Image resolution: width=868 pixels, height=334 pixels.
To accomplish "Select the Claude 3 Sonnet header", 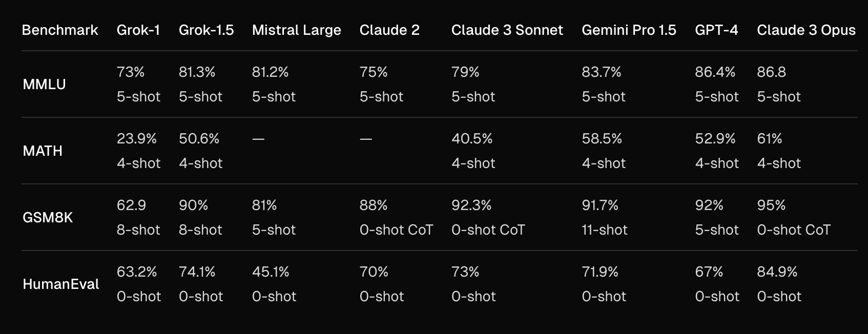I will click(x=507, y=30).
